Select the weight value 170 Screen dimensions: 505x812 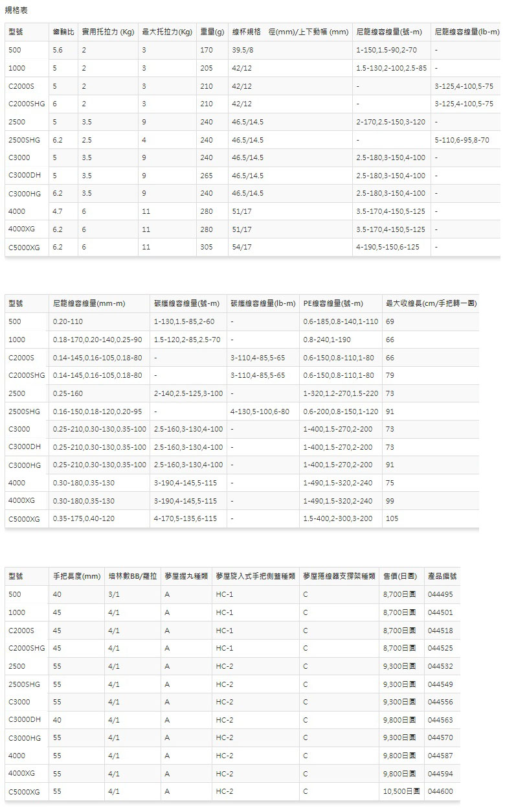pyautogui.click(x=207, y=50)
